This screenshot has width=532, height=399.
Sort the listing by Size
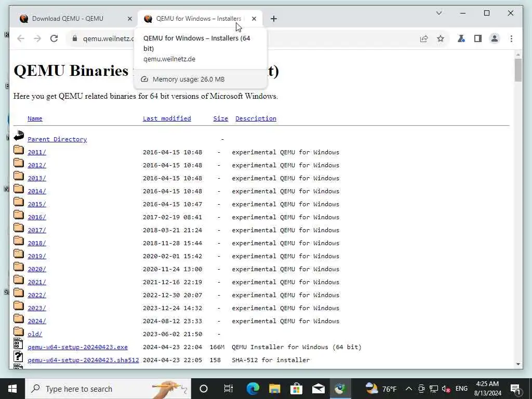coord(220,118)
